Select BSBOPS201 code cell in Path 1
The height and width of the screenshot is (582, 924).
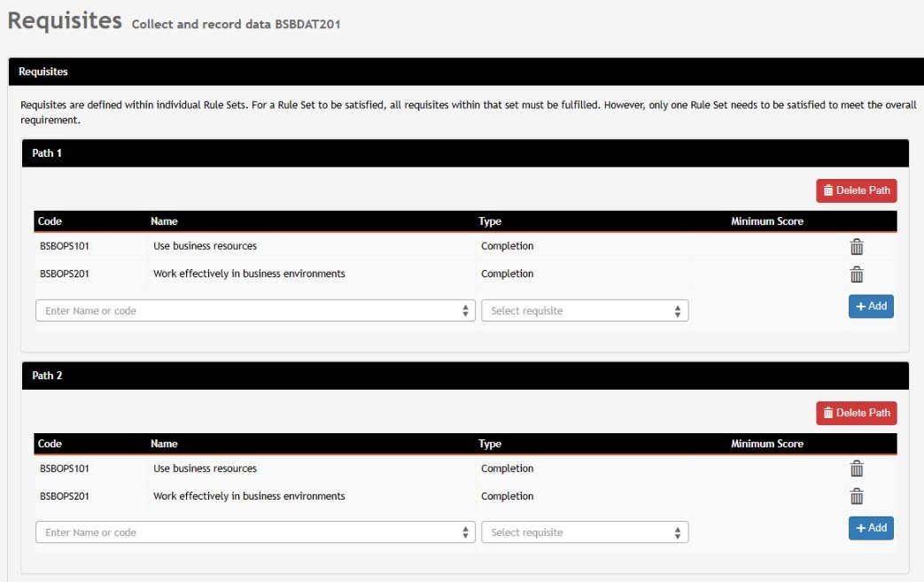point(65,274)
